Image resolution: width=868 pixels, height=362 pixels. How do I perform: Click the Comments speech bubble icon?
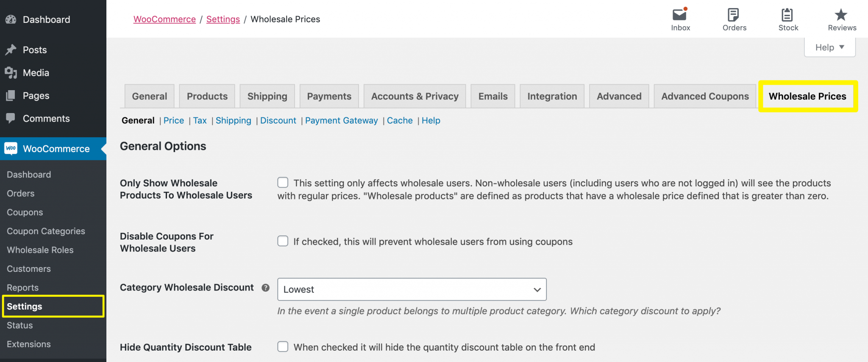[11, 119]
